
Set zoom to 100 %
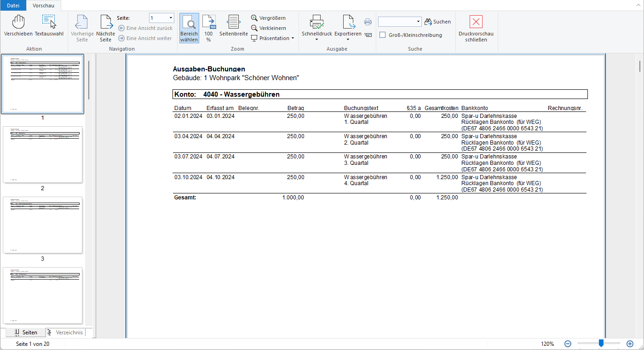(209, 29)
